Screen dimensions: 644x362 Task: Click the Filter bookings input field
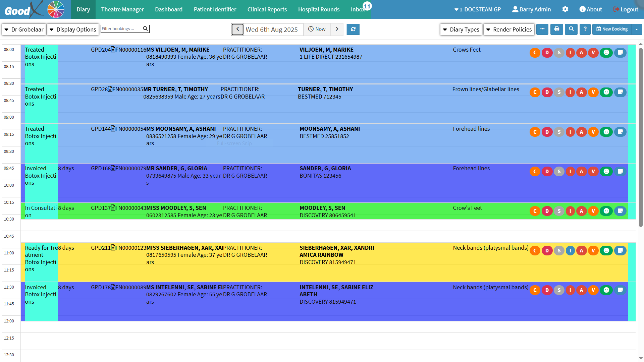(x=121, y=29)
